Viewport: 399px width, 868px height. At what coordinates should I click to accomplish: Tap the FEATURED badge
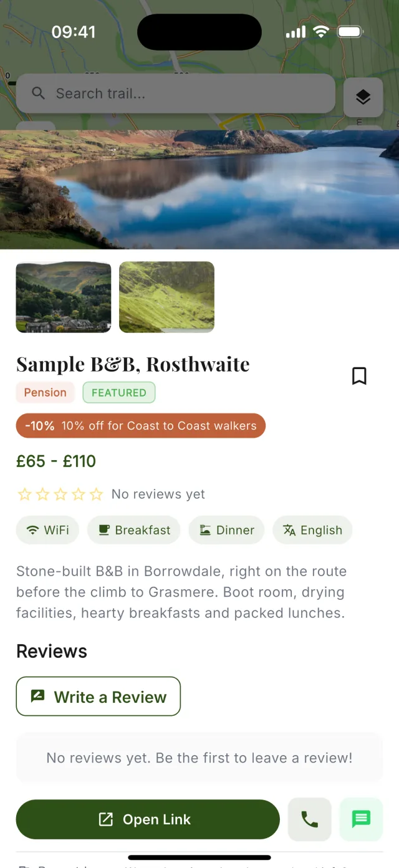pos(119,393)
